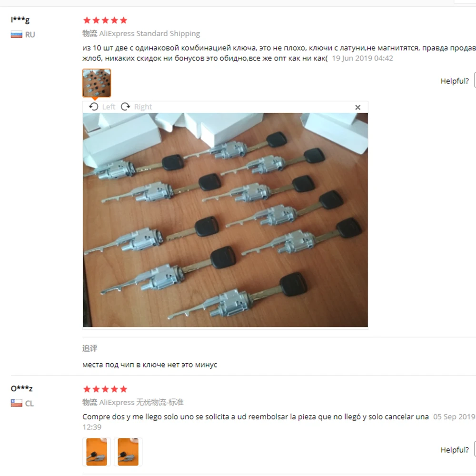Image resolution: width=476 pixels, height=476 pixels.
Task: Click the Right rotate label
Action: click(143, 107)
